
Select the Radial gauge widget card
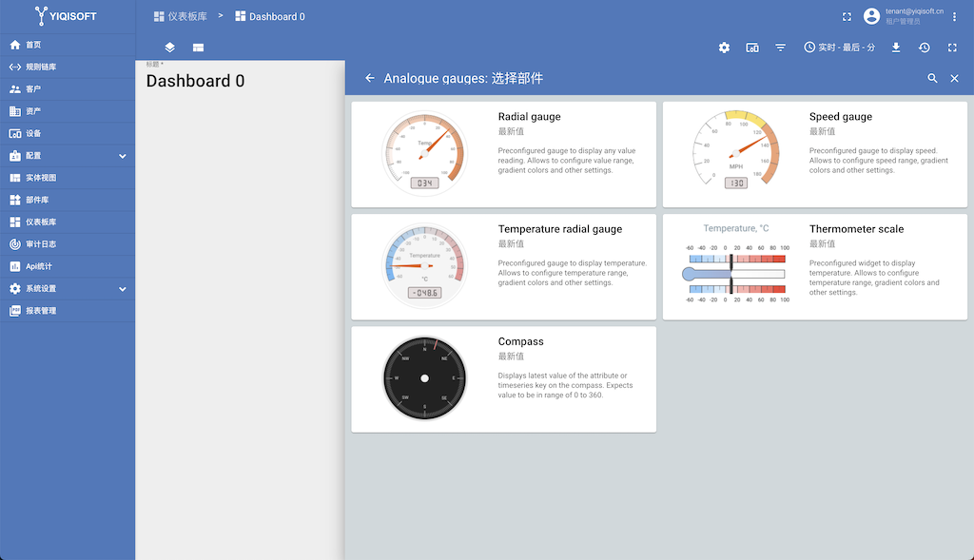pyautogui.click(x=503, y=154)
